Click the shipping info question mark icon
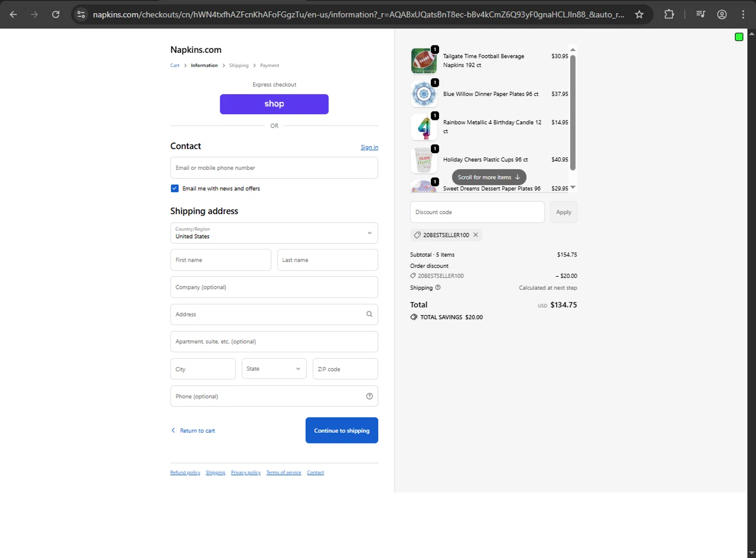The width and height of the screenshot is (756, 558). 438,287
